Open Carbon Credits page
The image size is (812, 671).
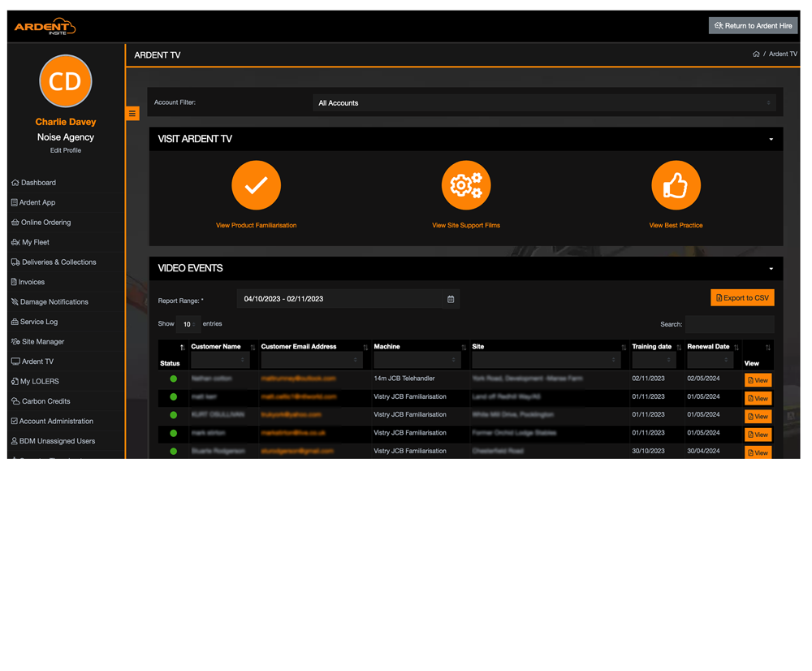tap(41, 401)
